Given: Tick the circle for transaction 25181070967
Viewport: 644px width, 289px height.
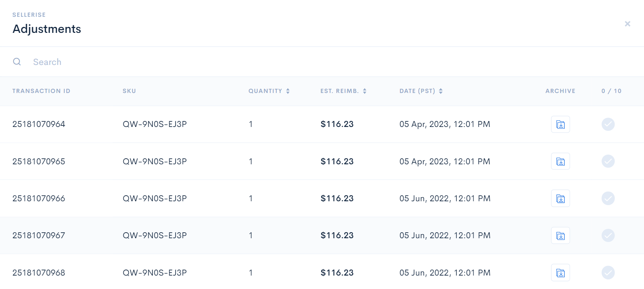Looking at the screenshot, I should (608, 235).
